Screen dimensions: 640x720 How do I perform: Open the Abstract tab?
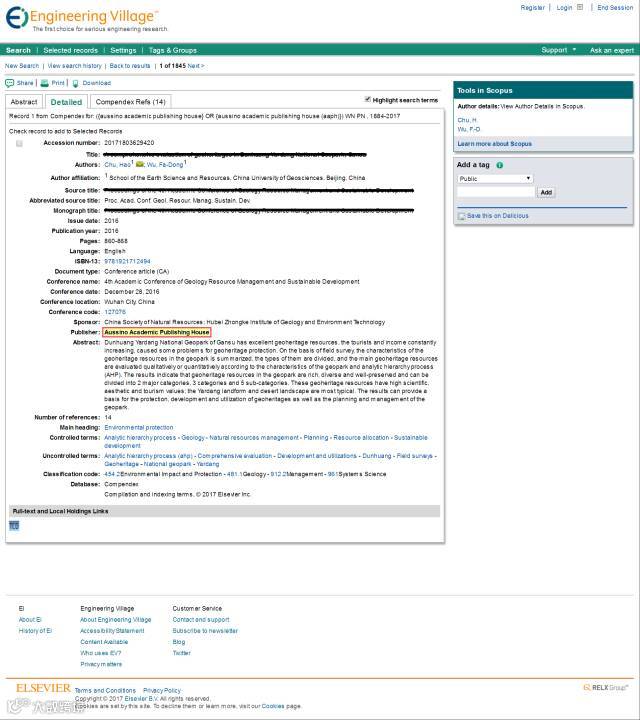[24, 101]
